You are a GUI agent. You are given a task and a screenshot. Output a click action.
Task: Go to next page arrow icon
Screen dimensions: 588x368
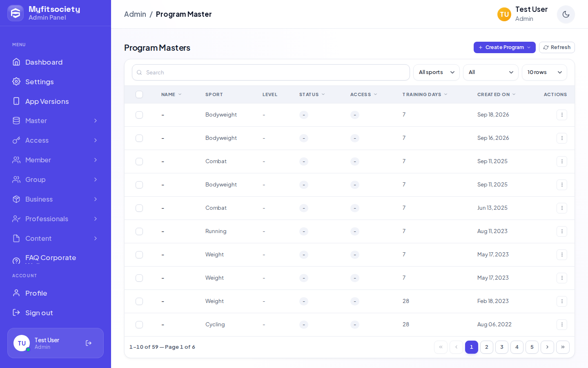coord(547,347)
